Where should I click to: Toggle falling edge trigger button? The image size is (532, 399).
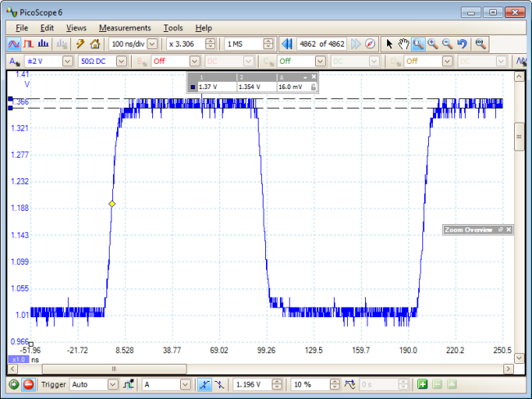pos(218,384)
